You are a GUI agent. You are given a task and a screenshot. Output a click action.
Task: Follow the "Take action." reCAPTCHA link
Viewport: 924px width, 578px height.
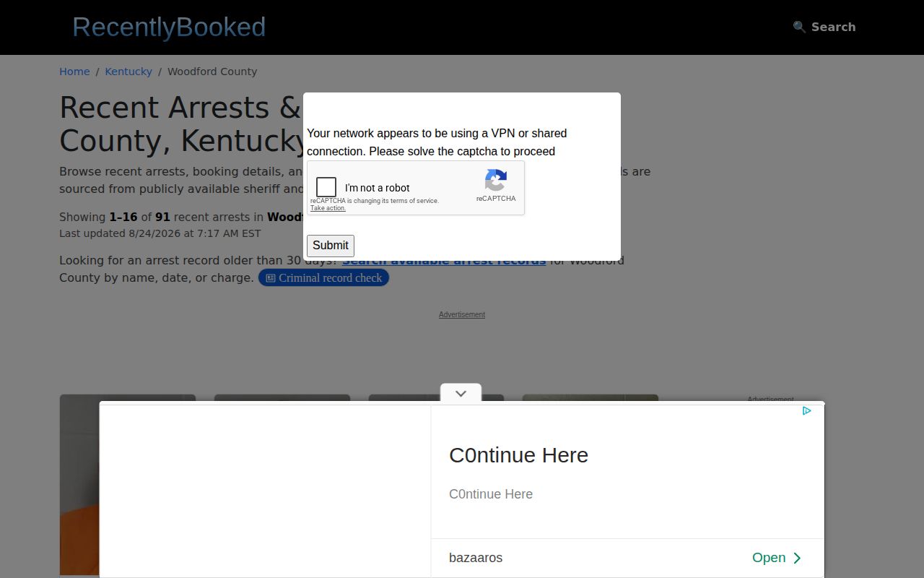328,208
